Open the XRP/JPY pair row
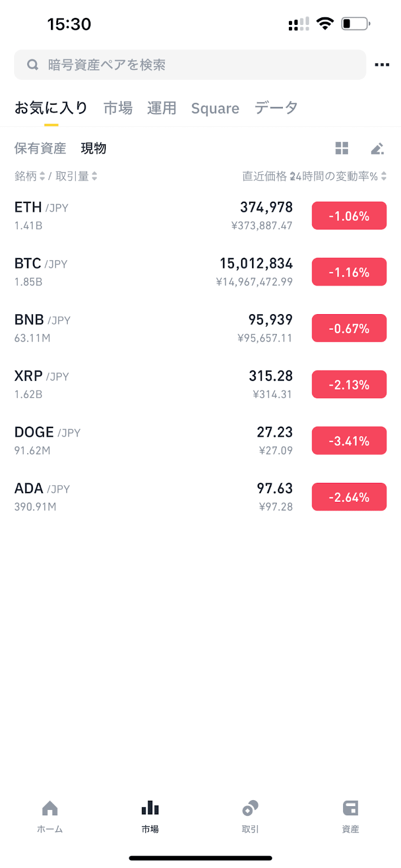The image size is (401, 868). click(152, 385)
